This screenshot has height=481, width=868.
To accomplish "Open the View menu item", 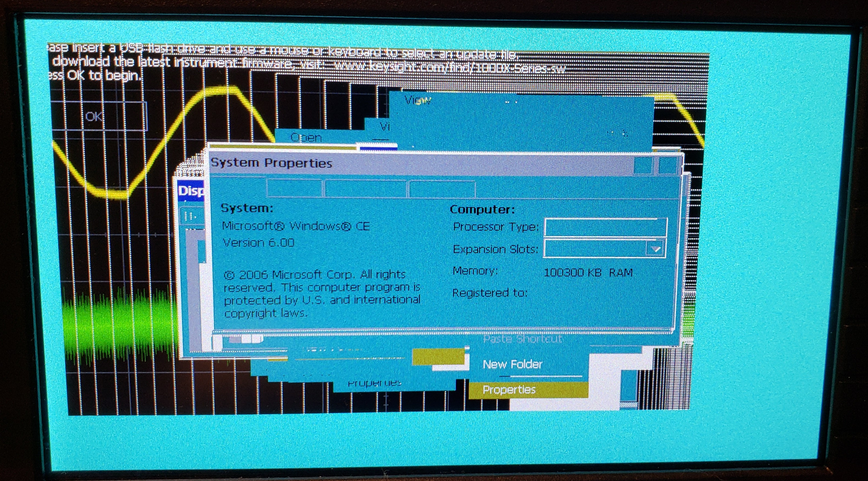I will pos(417,100).
